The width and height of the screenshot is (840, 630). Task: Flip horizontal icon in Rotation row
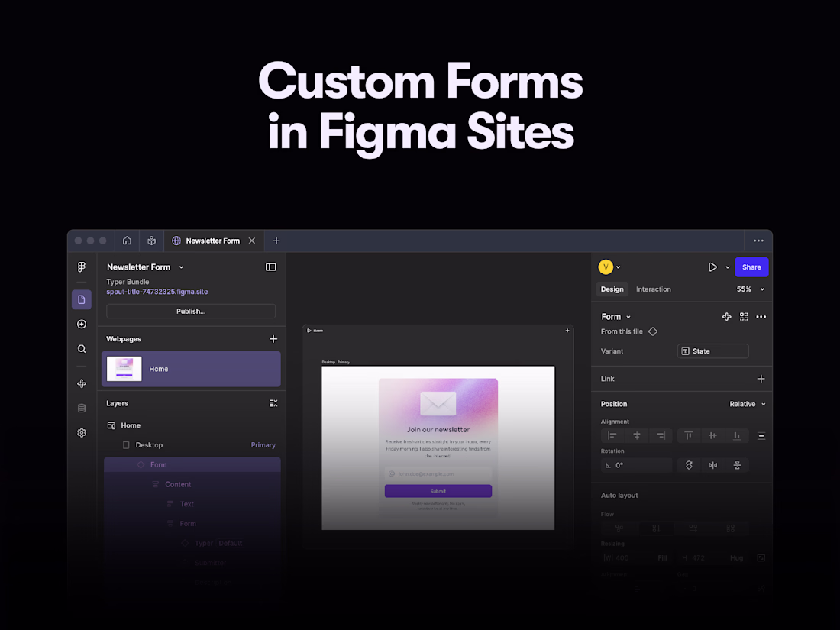(x=713, y=466)
